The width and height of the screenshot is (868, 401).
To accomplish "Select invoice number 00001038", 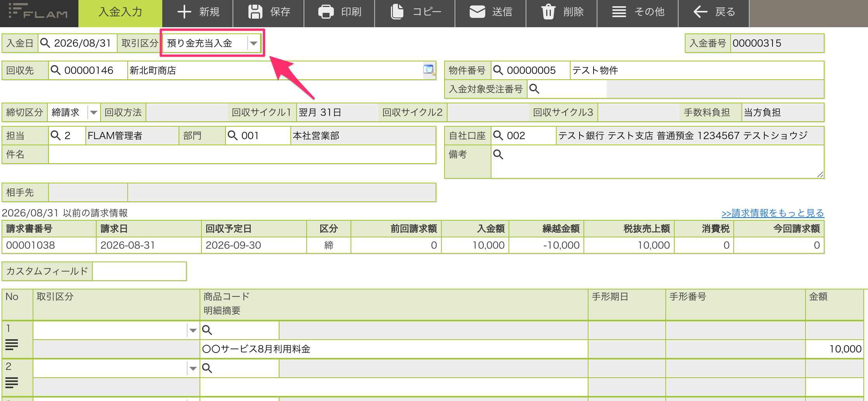I will 31,245.
